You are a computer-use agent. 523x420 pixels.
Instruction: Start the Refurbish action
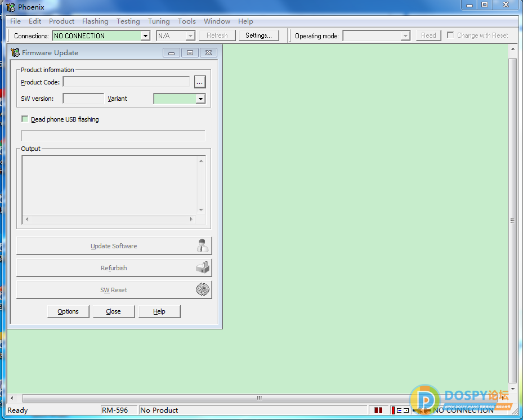pyautogui.click(x=114, y=268)
